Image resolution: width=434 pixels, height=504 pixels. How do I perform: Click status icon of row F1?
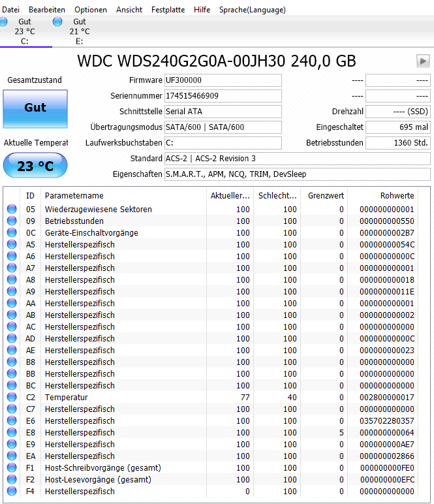[12, 467]
